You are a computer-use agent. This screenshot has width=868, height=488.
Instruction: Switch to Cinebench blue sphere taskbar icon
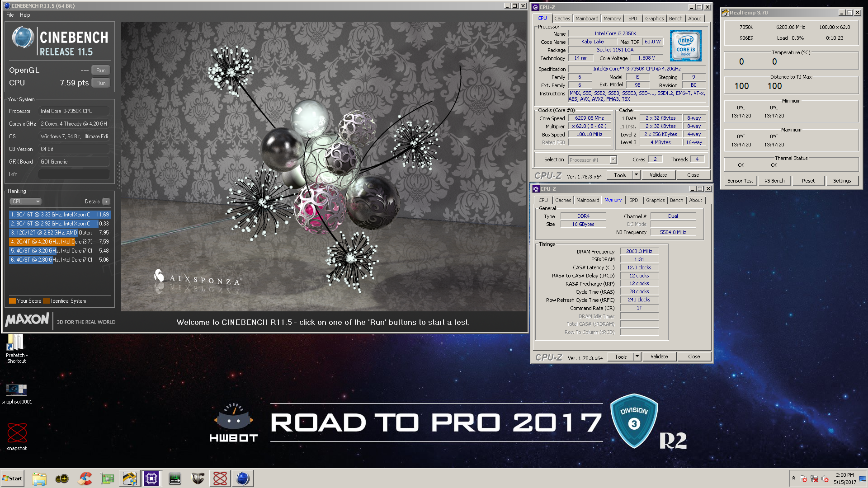tap(243, 479)
